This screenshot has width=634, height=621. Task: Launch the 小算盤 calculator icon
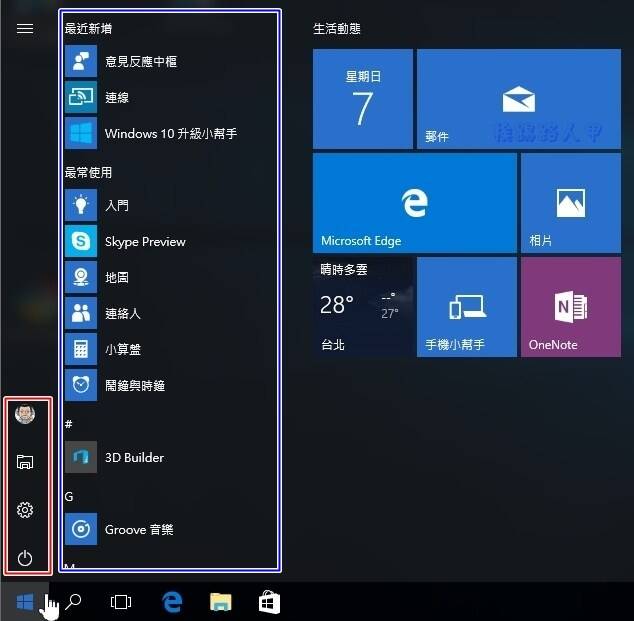[x=81, y=349]
